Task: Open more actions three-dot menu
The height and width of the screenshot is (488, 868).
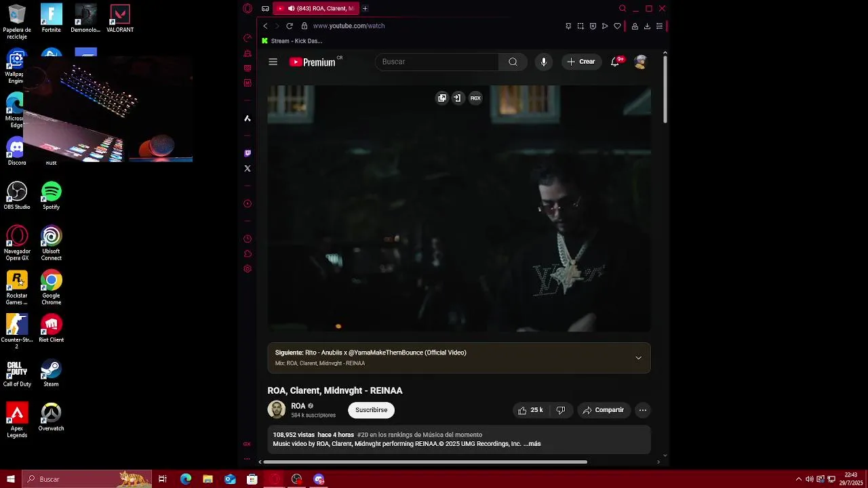Action: click(643, 410)
